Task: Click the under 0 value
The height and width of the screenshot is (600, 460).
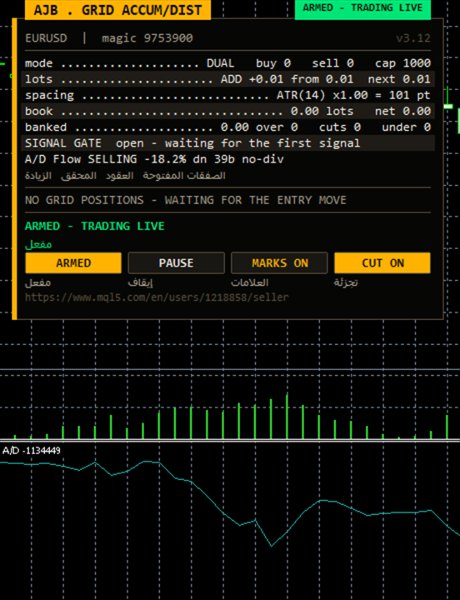Action: click(x=406, y=127)
